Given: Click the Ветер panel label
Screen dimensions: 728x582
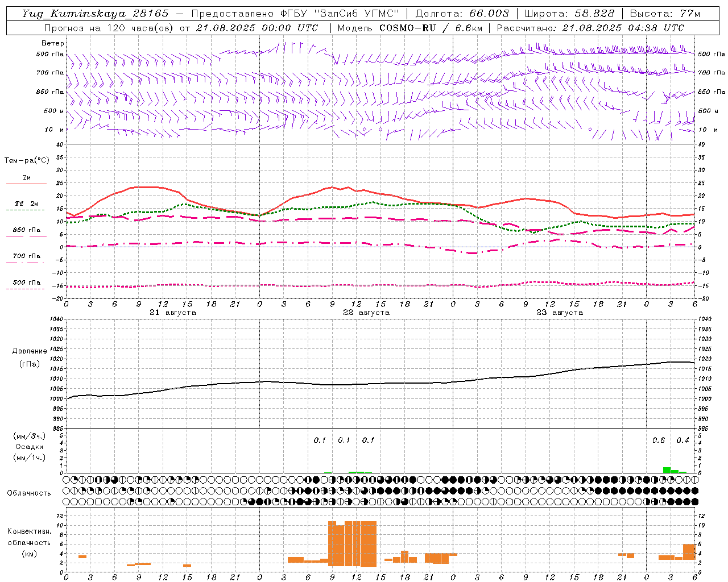Looking at the screenshot, I should click(53, 43).
